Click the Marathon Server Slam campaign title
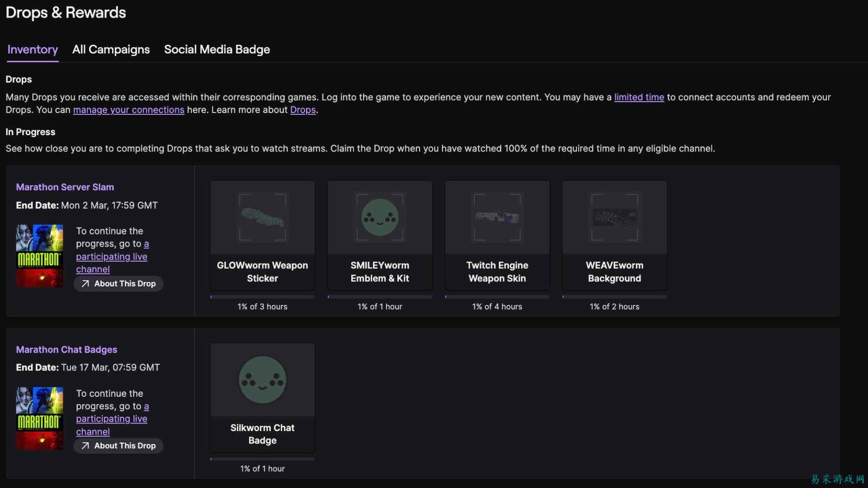868x488 pixels. 65,187
